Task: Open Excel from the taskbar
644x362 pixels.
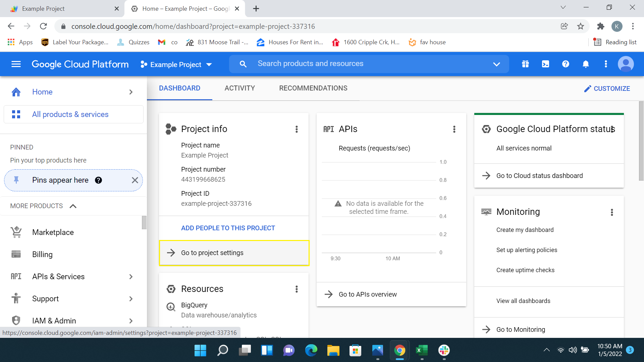Action: 422,350
